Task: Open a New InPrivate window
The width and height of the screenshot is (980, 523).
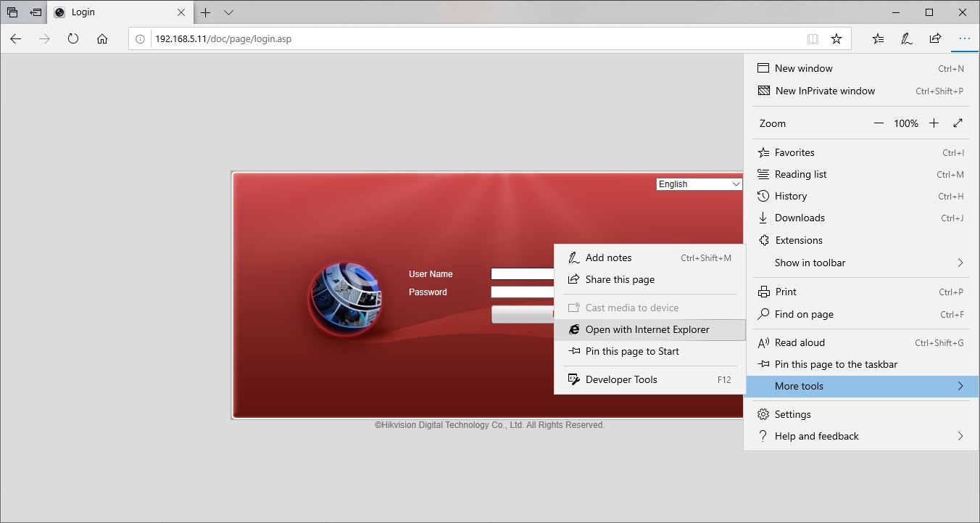Action: pos(862,91)
